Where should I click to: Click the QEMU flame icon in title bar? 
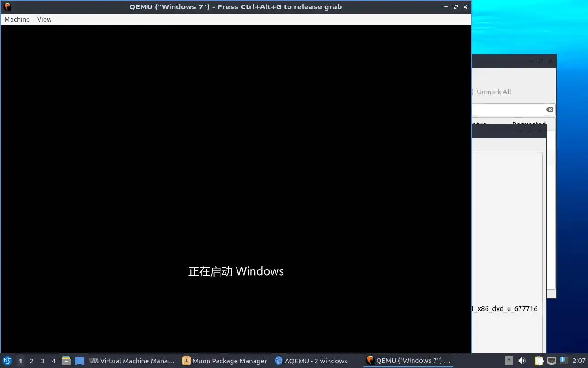(x=7, y=7)
